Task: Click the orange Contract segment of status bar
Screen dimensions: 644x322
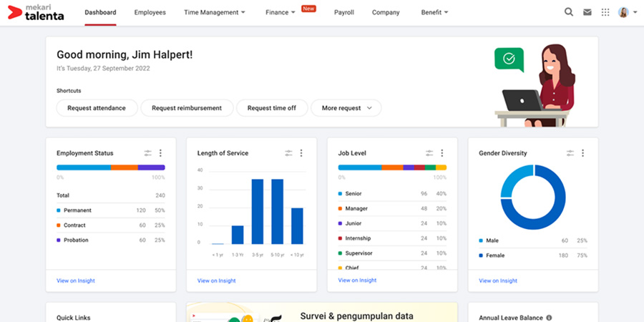Action: pos(125,167)
